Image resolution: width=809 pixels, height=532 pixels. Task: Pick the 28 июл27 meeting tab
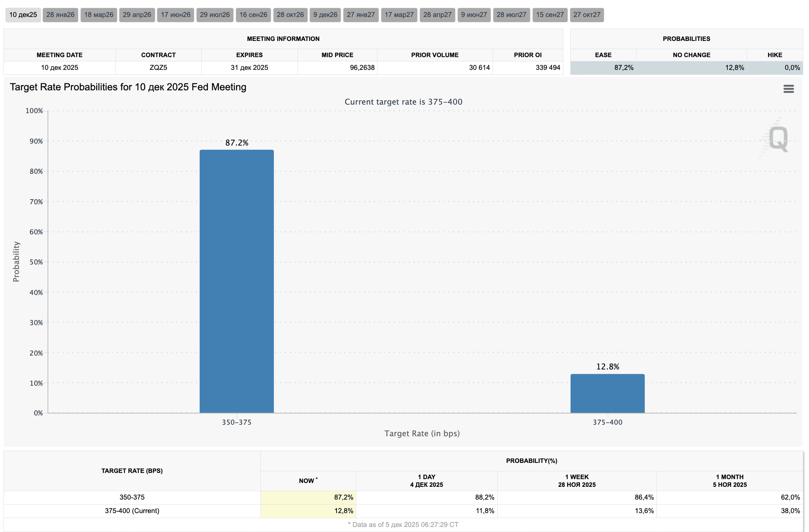click(x=511, y=15)
